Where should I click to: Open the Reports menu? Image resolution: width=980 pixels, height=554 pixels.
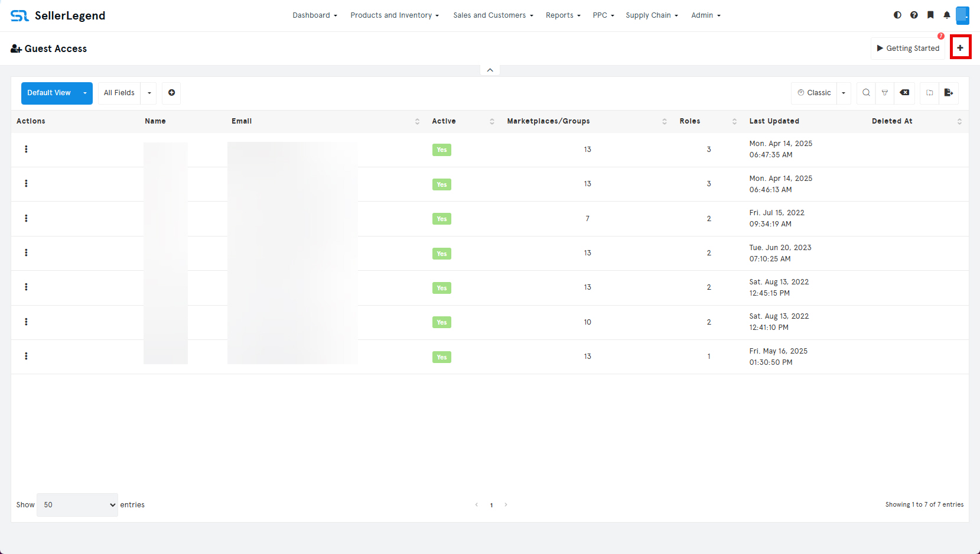(x=563, y=15)
